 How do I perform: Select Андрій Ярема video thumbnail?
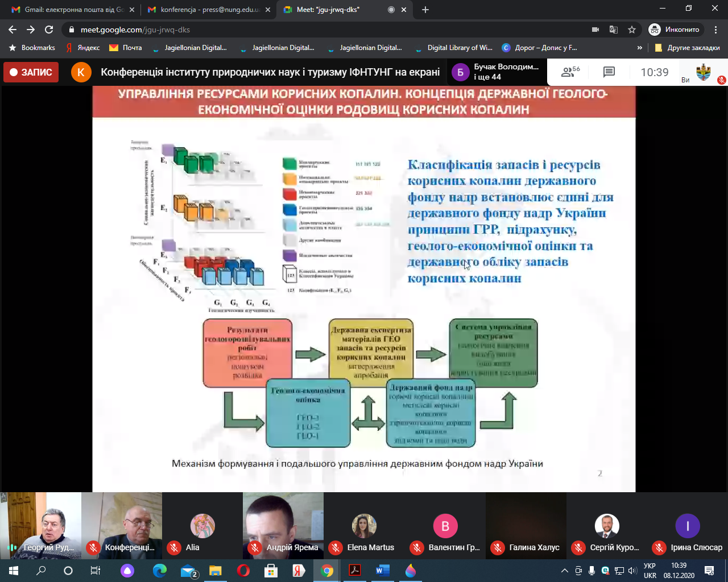pos(283,526)
